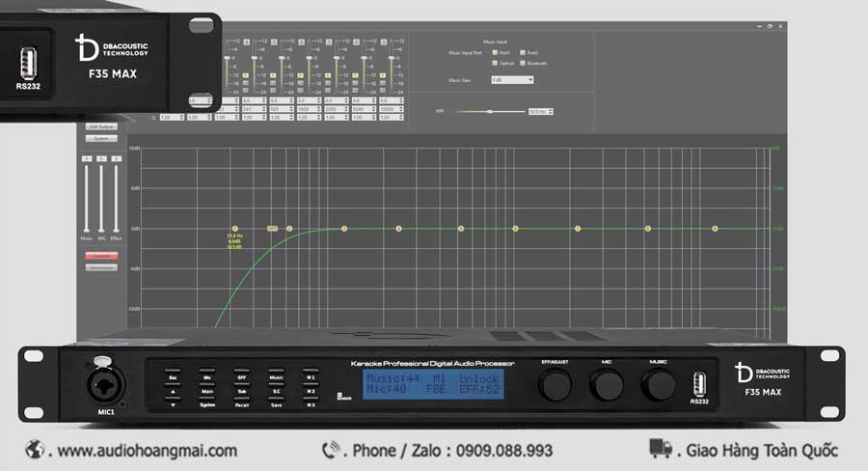Click the EFF/ADJUST knob on the front panel
Image resolution: width=868 pixels, height=471 pixels.
555,384
